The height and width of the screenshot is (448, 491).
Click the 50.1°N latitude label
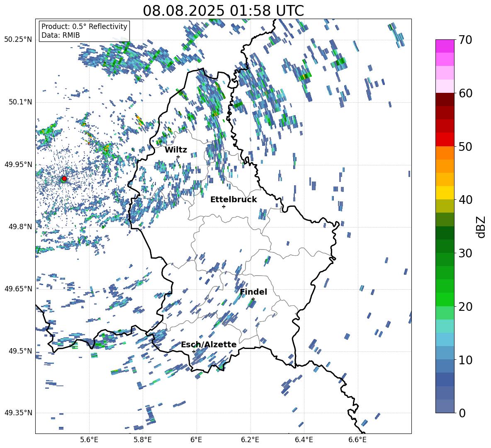20,102
